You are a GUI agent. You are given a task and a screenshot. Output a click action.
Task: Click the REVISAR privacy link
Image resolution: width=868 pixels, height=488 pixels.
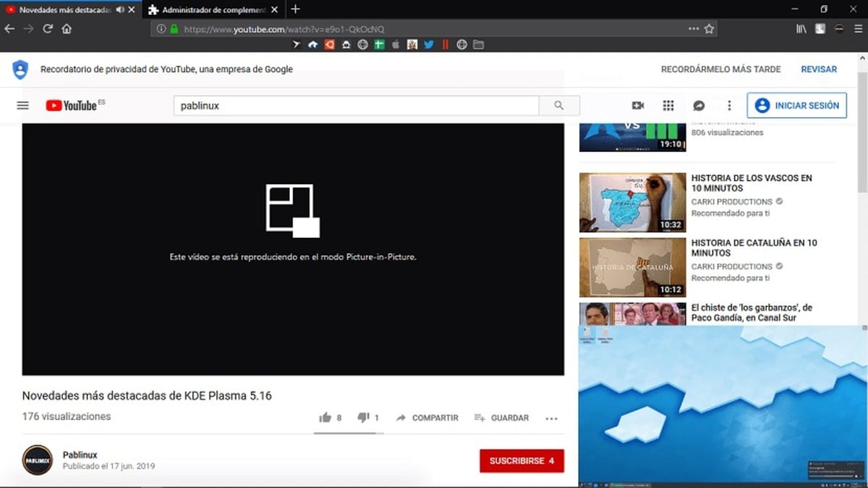pyautogui.click(x=819, y=69)
